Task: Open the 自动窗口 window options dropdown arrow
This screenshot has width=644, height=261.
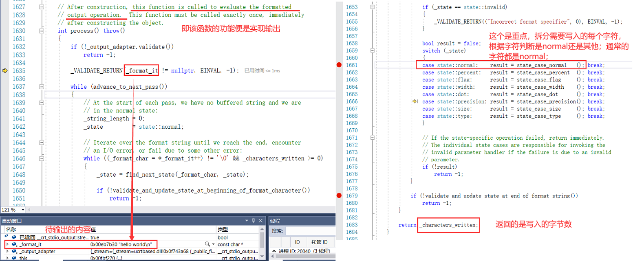Action: pos(247,221)
